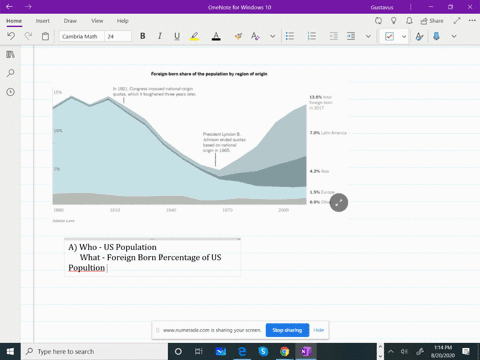Open Task View in taskbar

(199, 351)
